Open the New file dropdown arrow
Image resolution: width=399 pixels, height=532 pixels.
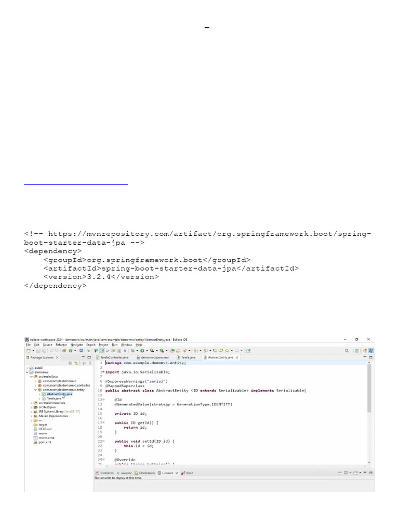click(x=33, y=351)
